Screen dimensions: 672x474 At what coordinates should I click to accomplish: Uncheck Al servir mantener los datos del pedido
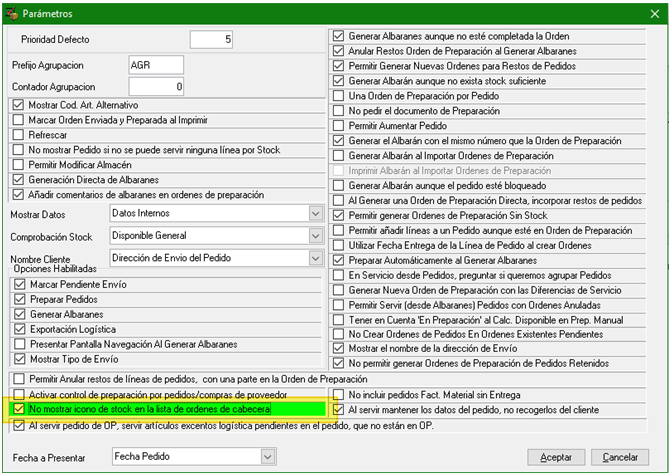pos(339,410)
